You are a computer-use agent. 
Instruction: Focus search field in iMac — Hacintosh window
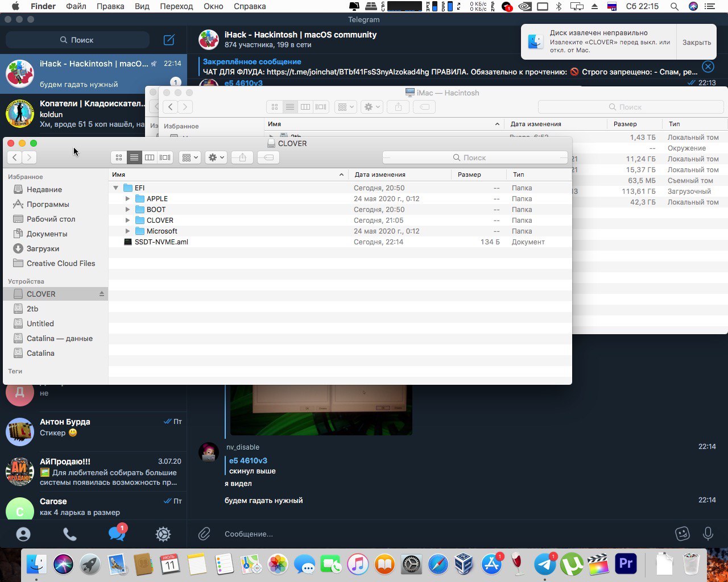click(631, 107)
